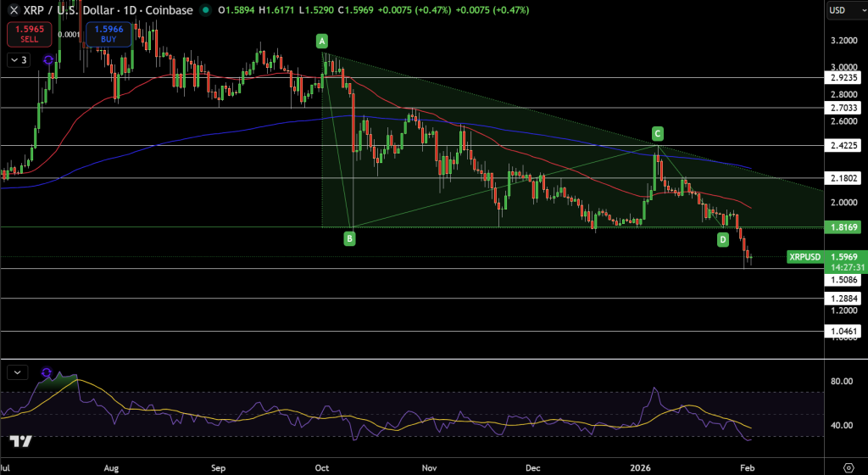Viewport: 868px width, 475px height.
Task: Click the purple refresh icon beside indicator count
Action: point(48,59)
